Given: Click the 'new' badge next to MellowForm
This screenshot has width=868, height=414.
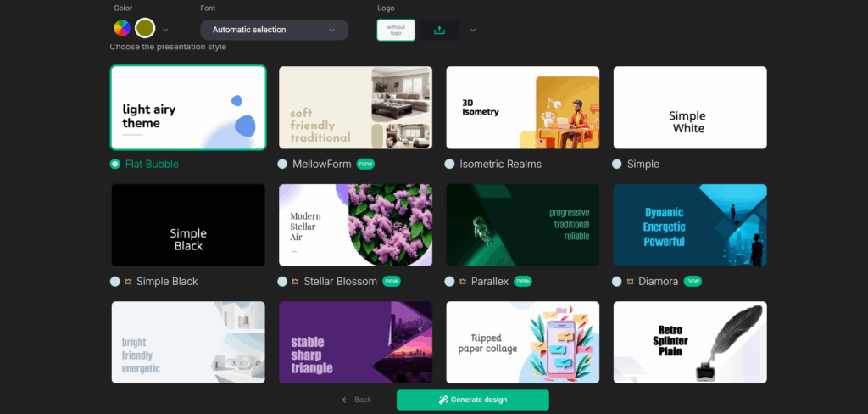Looking at the screenshot, I should 365,164.
